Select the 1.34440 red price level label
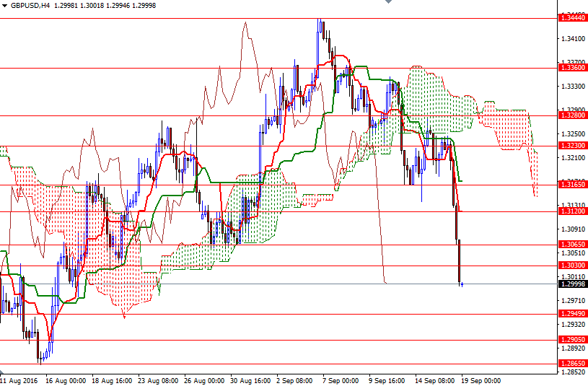This screenshot has height=386, width=588. pyautogui.click(x=573, y=17)
